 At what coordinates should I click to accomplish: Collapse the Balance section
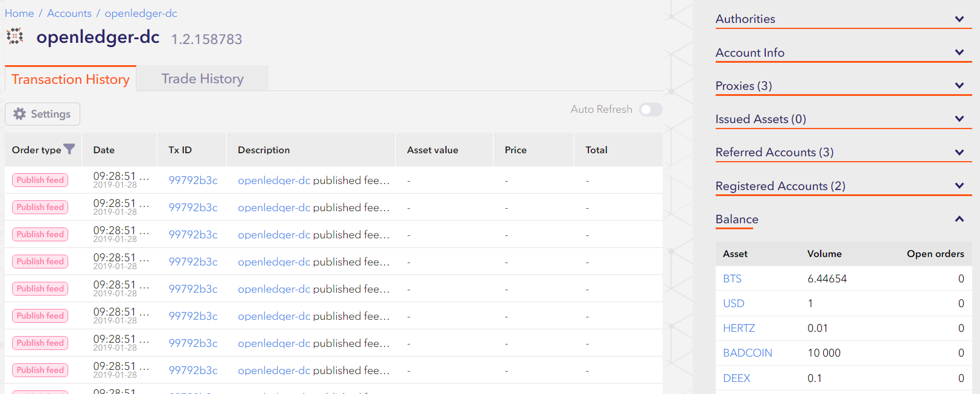point(844,220)
